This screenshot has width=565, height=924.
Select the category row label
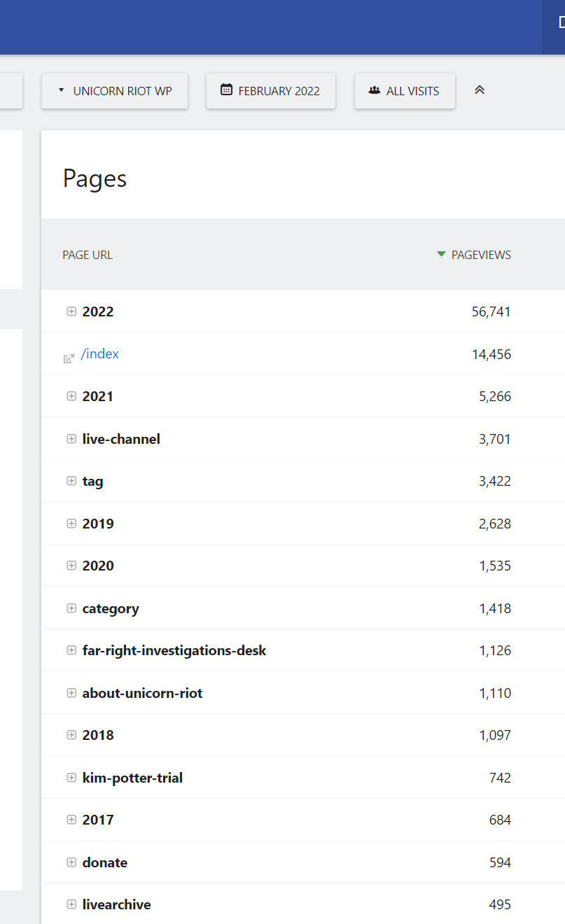tap(111, 608)
